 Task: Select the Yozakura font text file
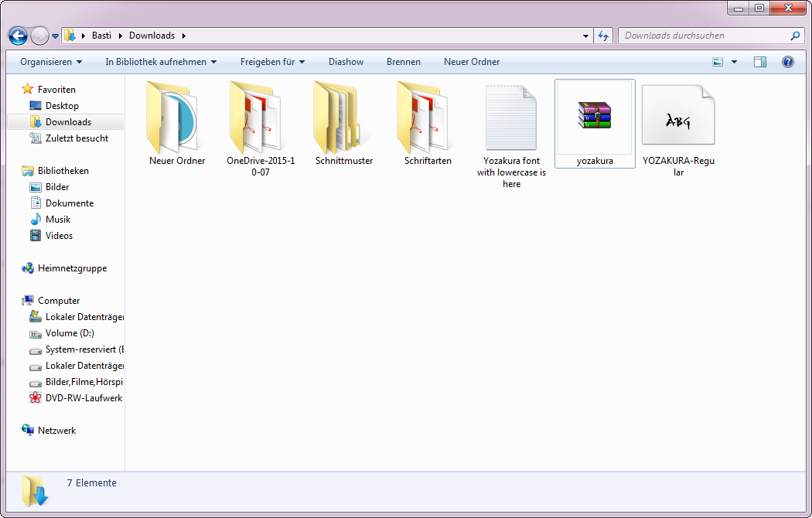(x=510, y=118)
